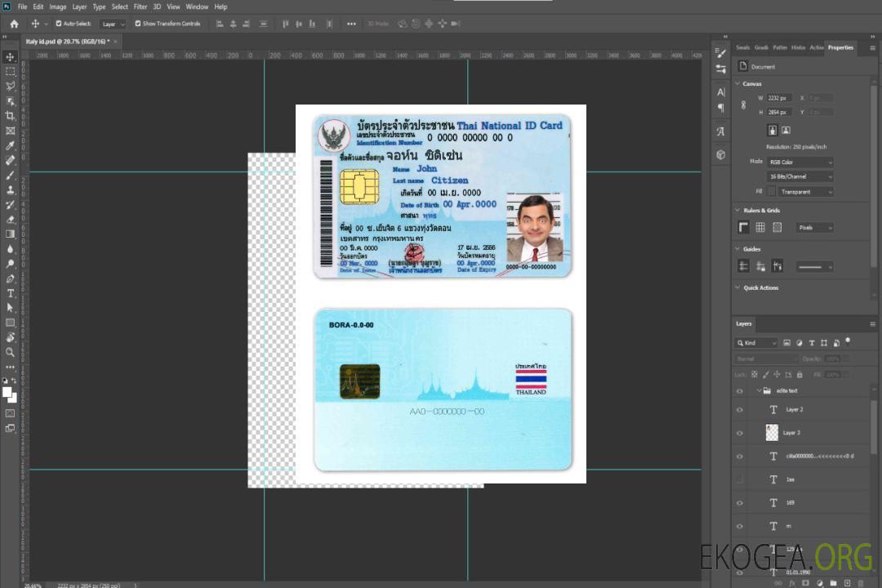
Task: Open the Layers panel menu button
Action: (872, 324)
